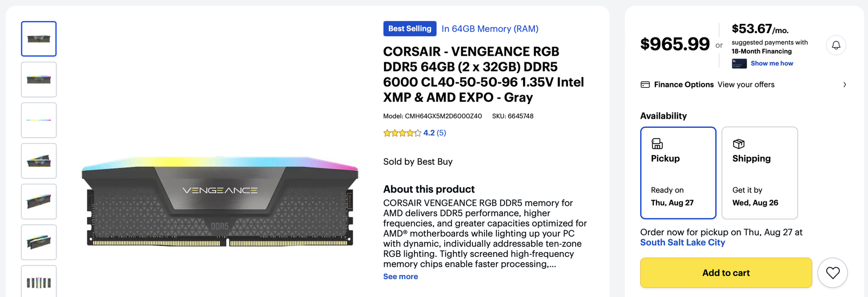Open the star rating reviews
Screen dimensions: 868x297
pyautogui.click(x=414, y=133)
